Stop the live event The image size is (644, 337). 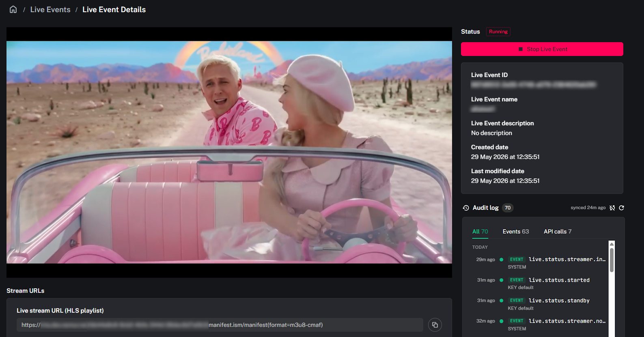pos(542,49)
